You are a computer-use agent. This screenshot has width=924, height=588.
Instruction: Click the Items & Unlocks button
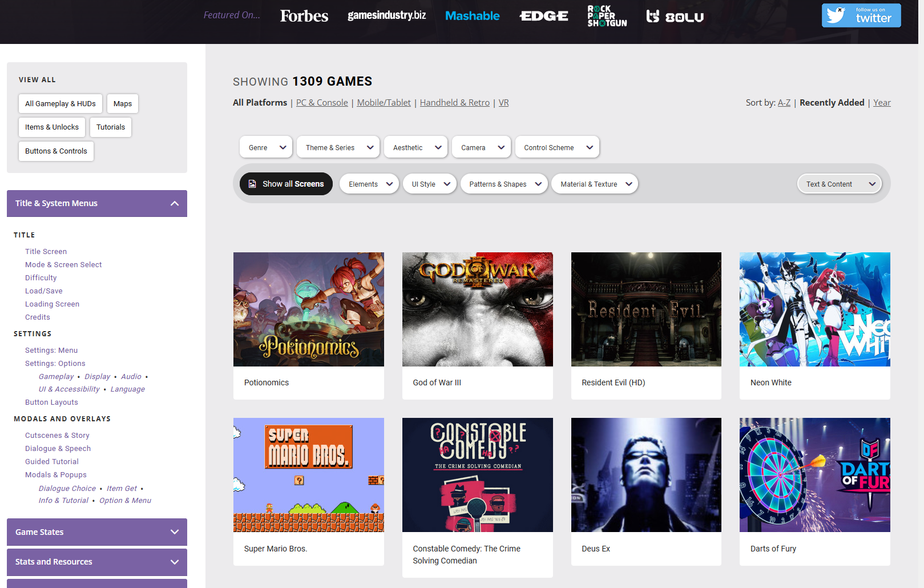pyautogui.click(x=52, y=127)
